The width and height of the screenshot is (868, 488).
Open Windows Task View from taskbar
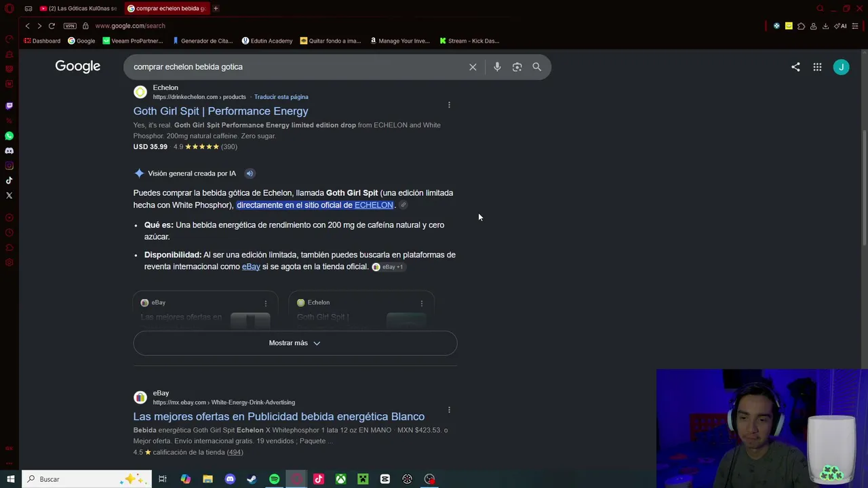(163, 479)
